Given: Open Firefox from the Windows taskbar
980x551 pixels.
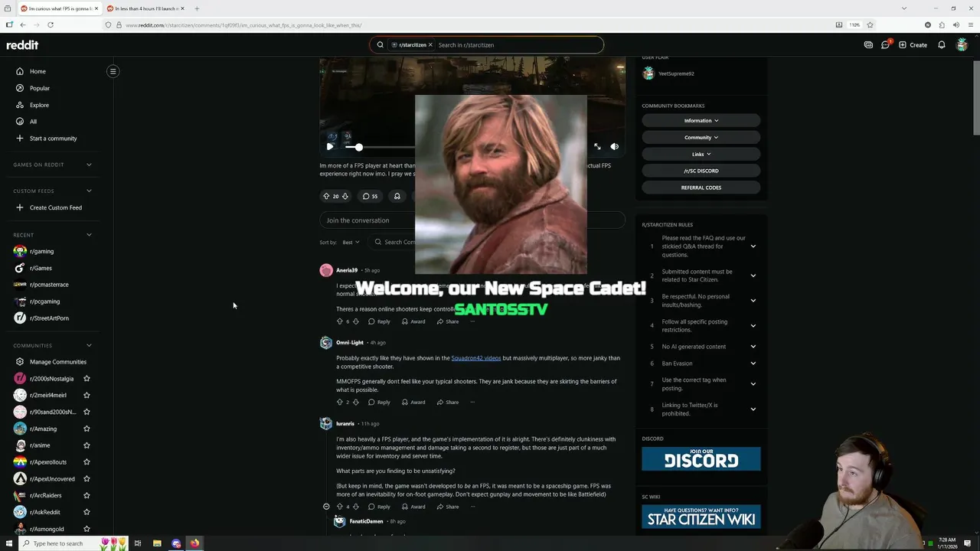Looking at the screenshot, I should click(194, 543).
